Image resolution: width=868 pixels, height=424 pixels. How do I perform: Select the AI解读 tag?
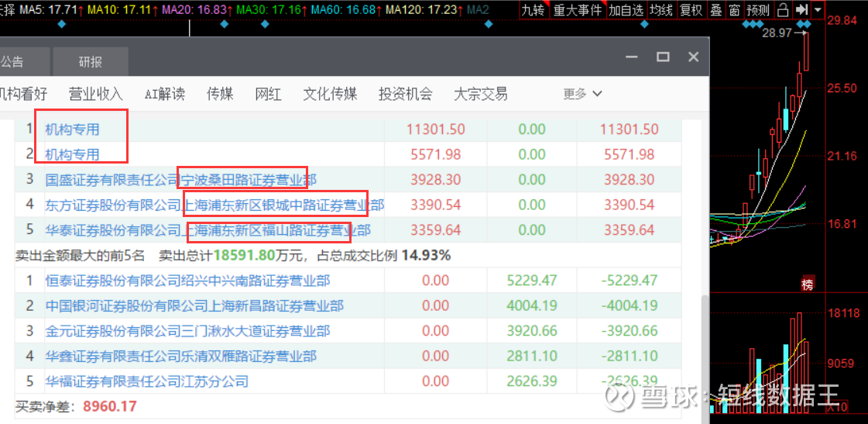pos(164,94)
